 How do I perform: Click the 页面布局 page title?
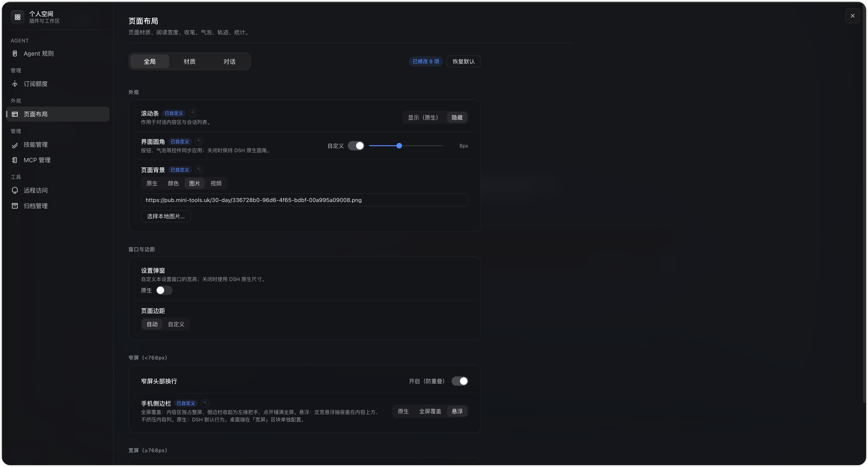(143, 21)
